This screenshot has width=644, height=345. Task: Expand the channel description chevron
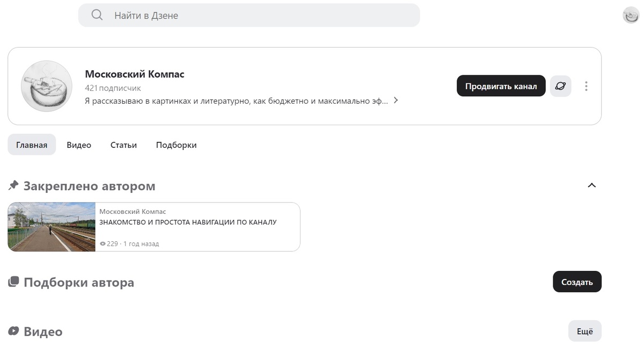coord(396,100)
